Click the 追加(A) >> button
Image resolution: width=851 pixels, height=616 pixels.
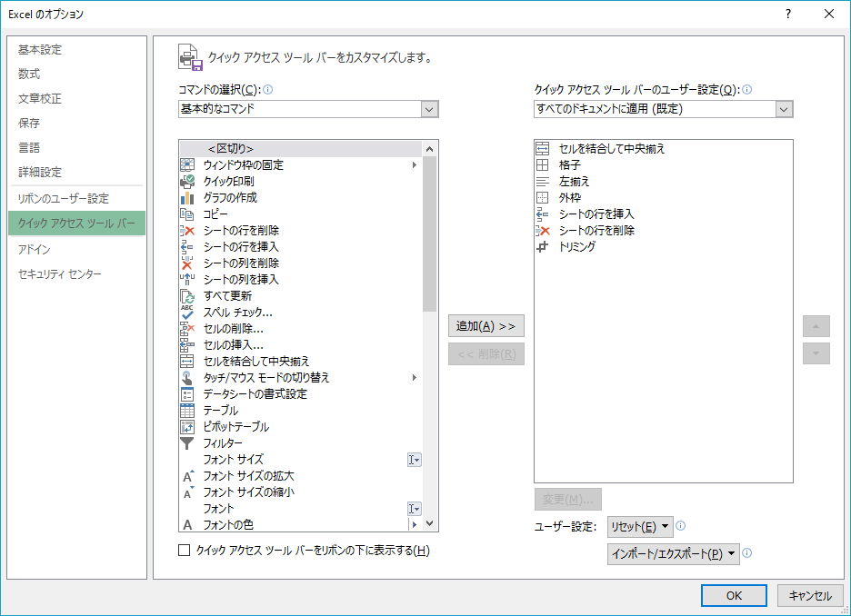486,326
